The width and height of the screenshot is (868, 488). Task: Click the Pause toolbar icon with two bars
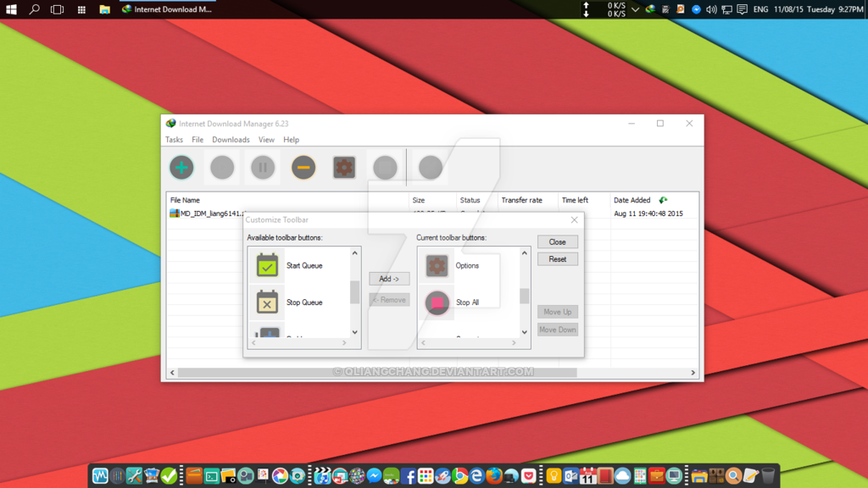[x=263, y=167]
